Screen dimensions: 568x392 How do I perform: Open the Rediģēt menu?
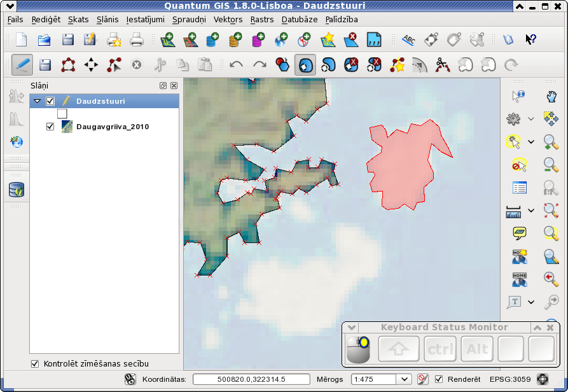[x=46, y=20]
